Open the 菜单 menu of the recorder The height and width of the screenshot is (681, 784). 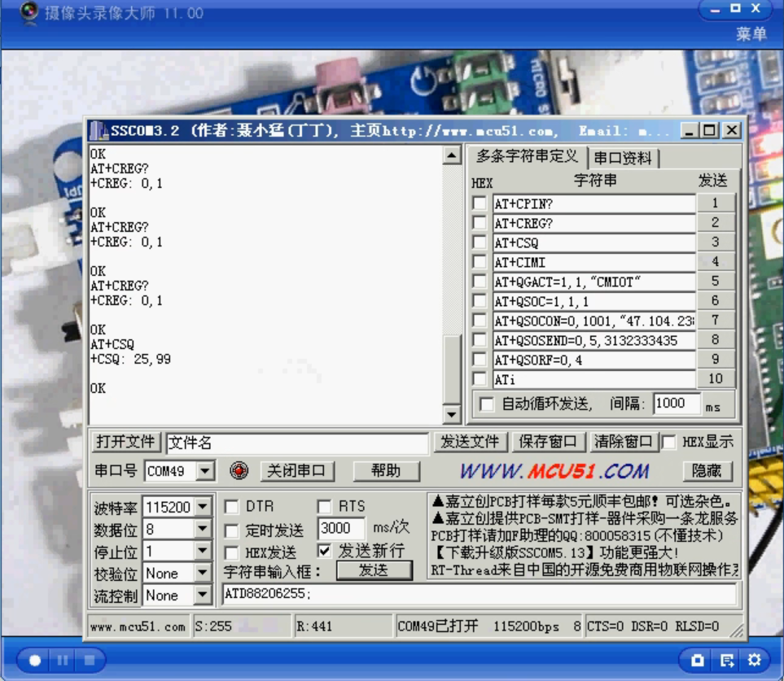(751, 34)
